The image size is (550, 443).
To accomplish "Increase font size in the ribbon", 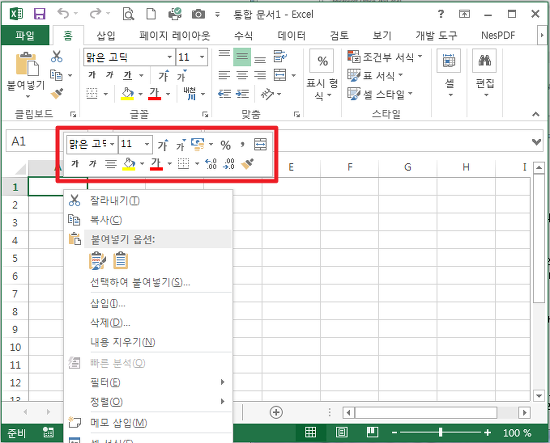I will tap(163, 75).
